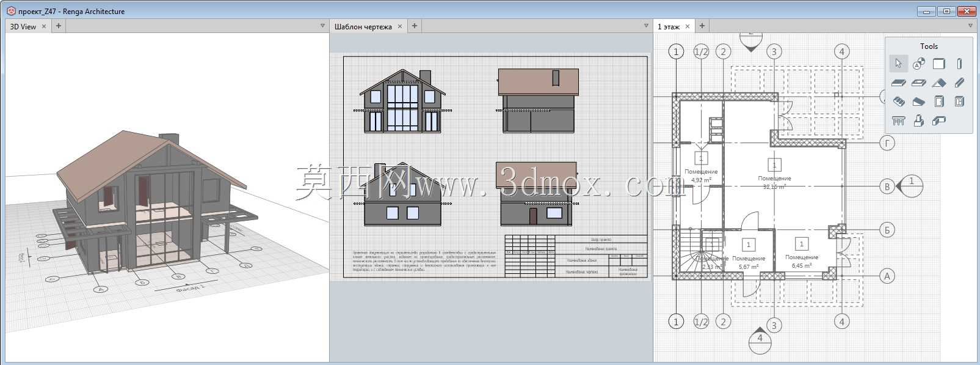Open tab list dropdown of 3D View pane

pyautogui.click(x=323, y=26)
